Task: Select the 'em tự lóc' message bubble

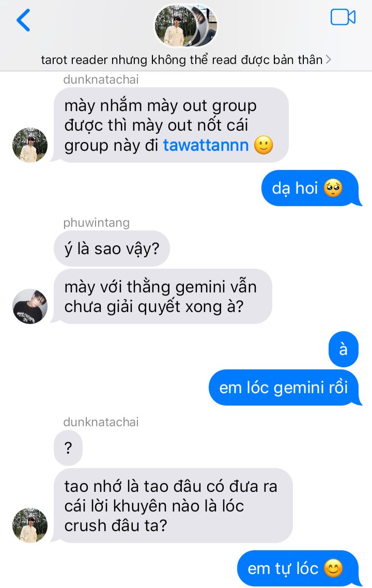Action: (298, 568)
